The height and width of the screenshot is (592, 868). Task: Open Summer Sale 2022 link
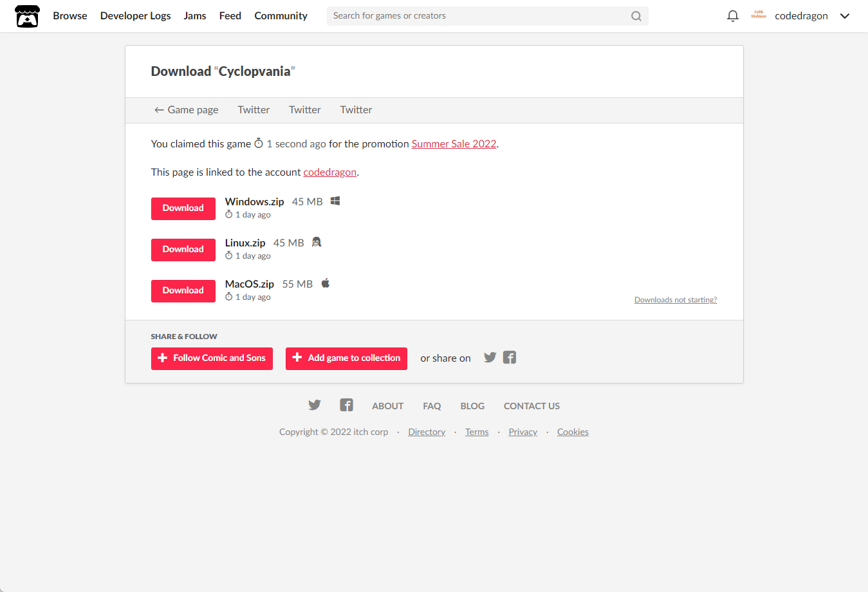(x=454, y=144)
